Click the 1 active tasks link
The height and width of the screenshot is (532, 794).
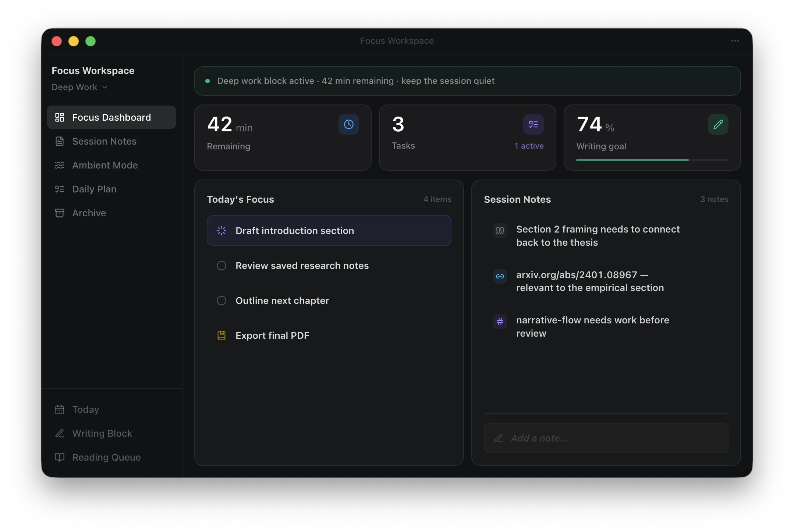coord(529,146)
